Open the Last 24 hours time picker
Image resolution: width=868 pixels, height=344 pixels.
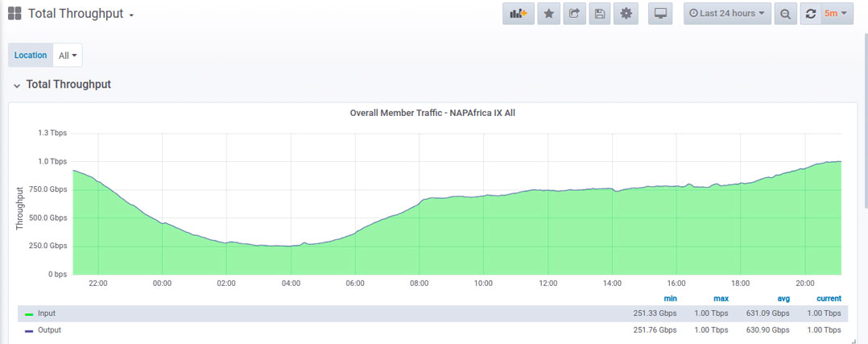[x=727, y=14]
